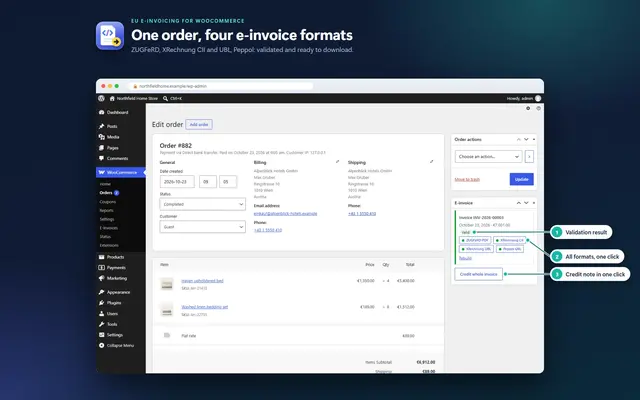The height and width of the screenshot is (400, 640).
Task: Open Marketing in the sidebar
Action: click(113, 278)
